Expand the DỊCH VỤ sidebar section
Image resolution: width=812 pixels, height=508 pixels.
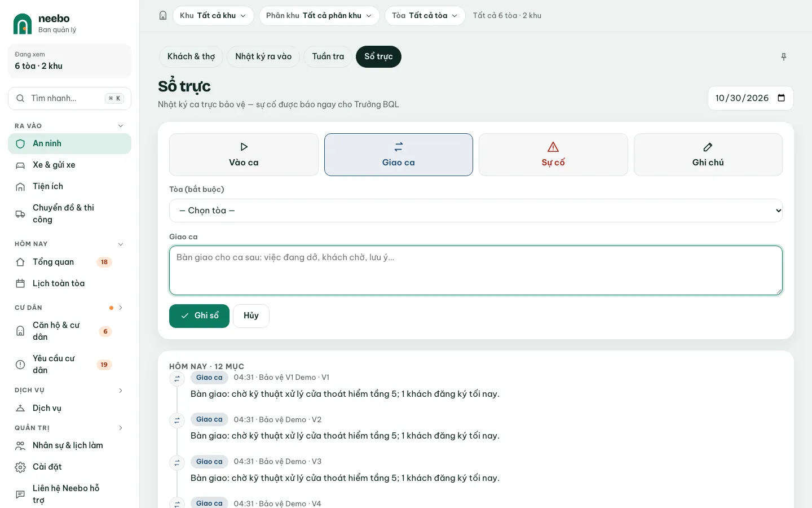click(x=121, y=391)
